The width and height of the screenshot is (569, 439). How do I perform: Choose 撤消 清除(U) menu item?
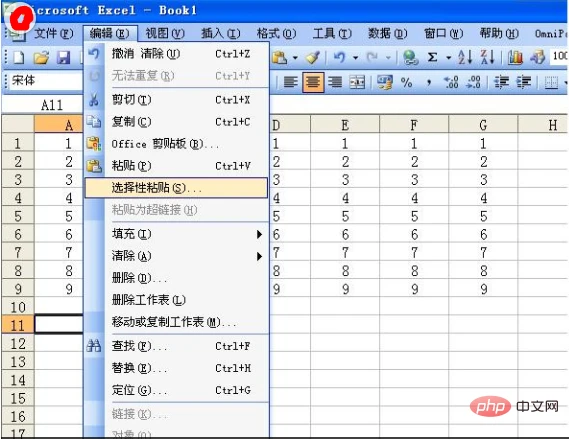click(x=177, y=54)
